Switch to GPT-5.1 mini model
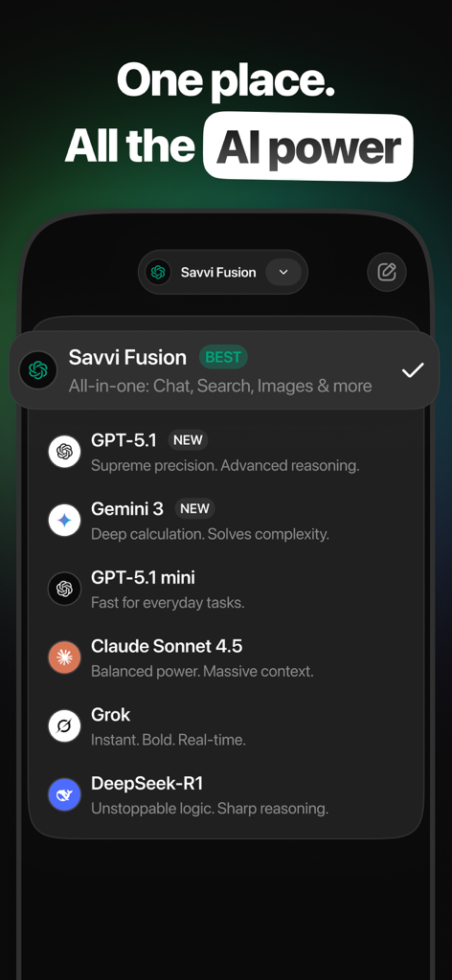This screenshot has width=452, height=980. pos(226,589)
